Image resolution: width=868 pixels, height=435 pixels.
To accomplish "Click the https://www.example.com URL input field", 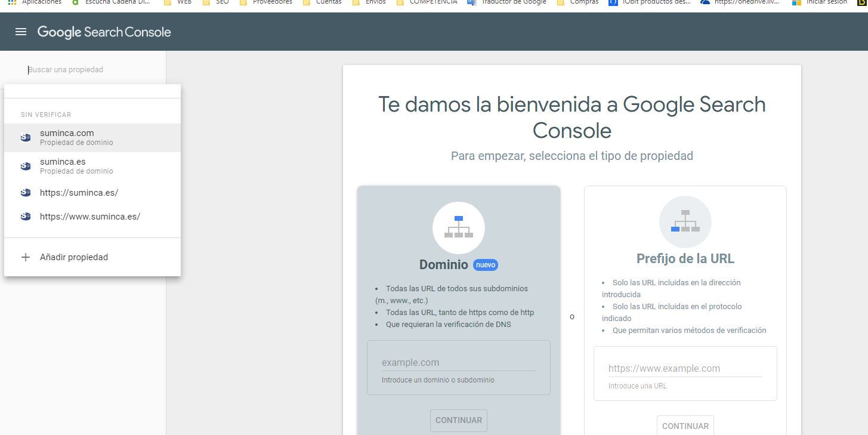I will point(685,368).
